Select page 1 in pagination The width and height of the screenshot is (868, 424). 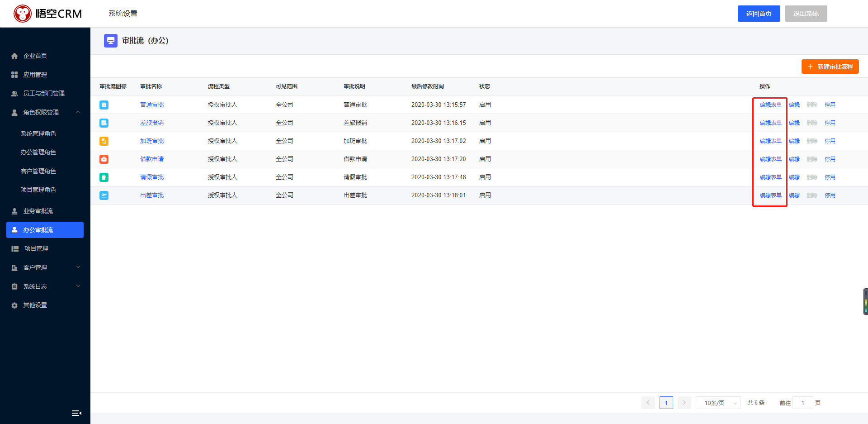(x=666, y=403)
